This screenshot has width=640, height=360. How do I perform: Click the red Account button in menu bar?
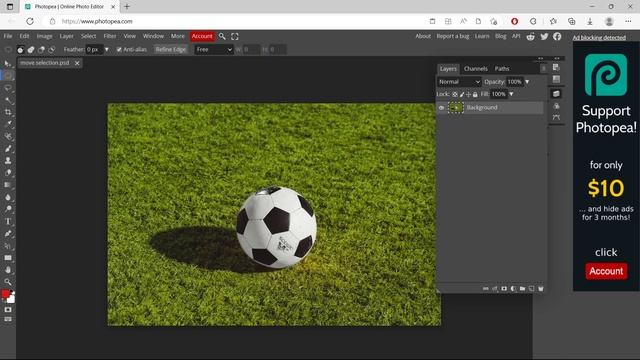point(202,36)
